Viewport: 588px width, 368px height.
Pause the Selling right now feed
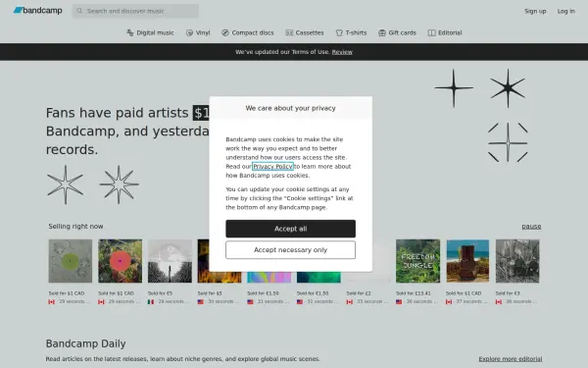coord(531,227)
